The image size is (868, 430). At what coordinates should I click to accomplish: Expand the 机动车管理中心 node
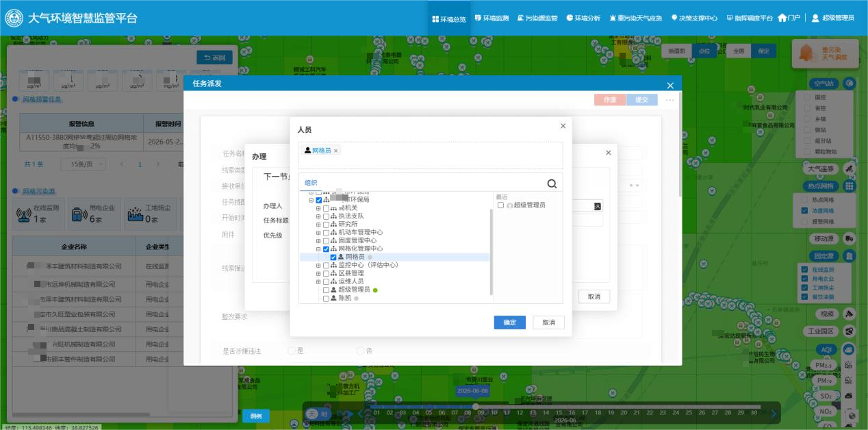click(318, 232)
